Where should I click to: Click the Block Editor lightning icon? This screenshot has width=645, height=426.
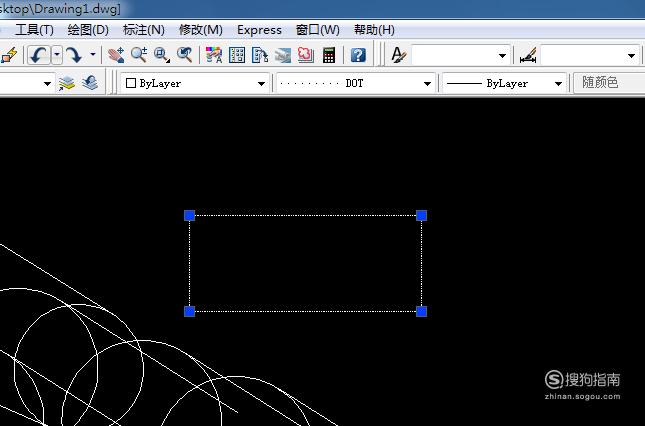click(9, 55)
